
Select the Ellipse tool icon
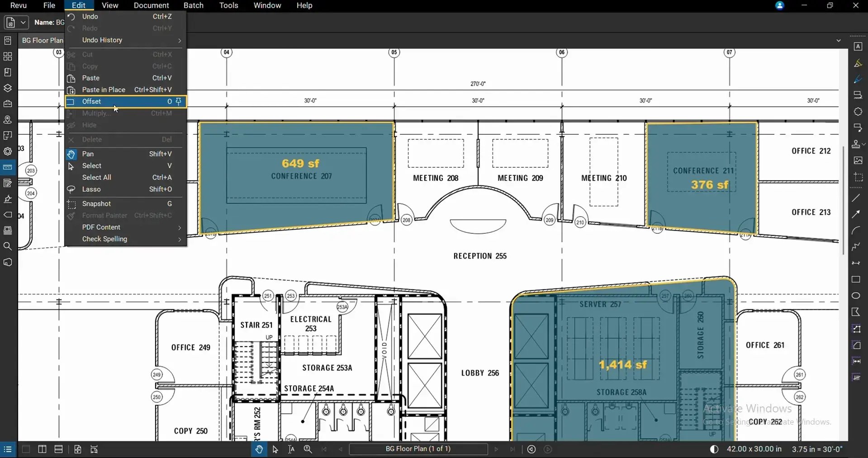[x=856, y=296]
